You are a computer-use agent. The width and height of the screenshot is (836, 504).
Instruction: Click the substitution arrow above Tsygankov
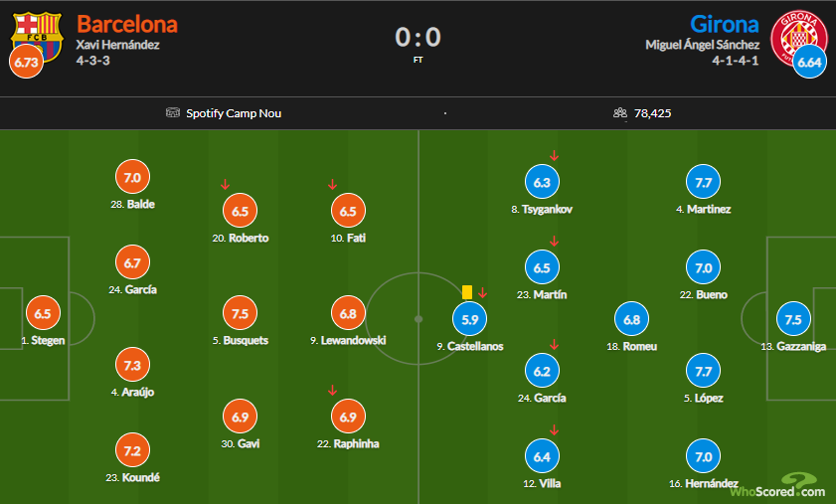[554, 155]
